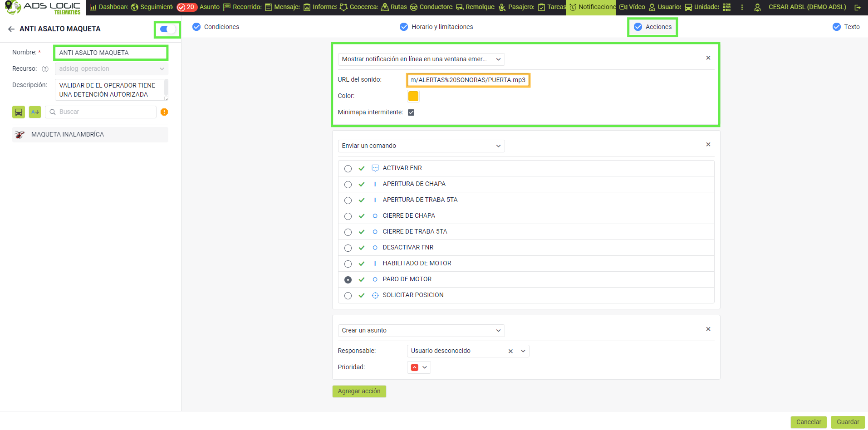Click the A-Z sort icon button

click(x=35, y=112)
